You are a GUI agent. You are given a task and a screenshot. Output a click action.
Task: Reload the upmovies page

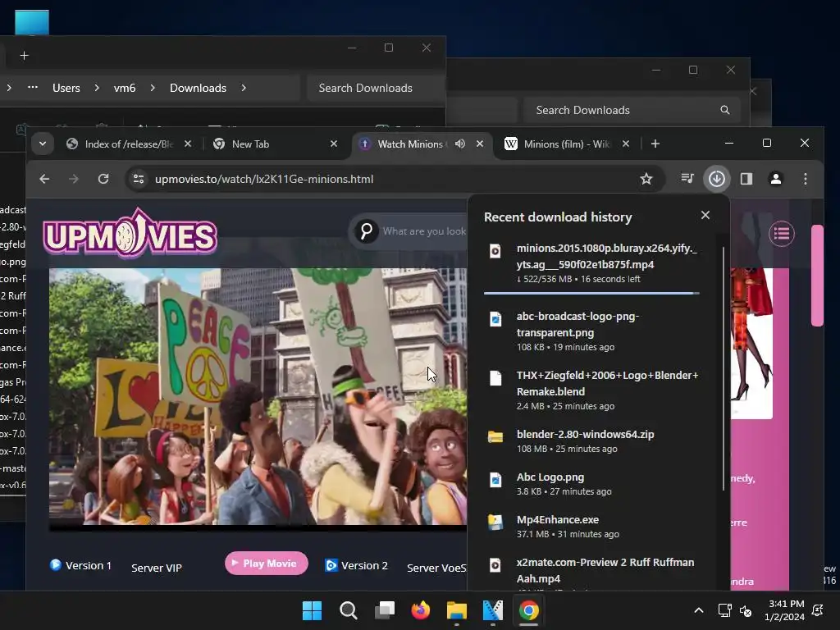click(x=103, y=179)
